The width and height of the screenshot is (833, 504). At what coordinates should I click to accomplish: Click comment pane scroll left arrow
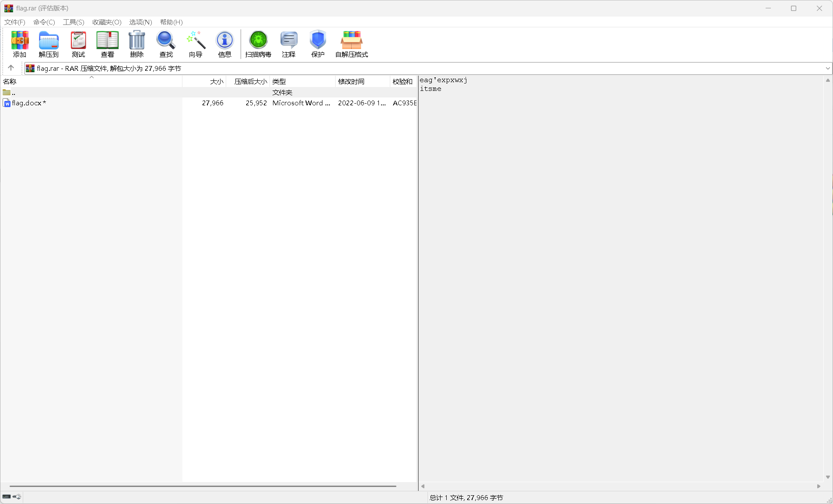coord(423,486)
